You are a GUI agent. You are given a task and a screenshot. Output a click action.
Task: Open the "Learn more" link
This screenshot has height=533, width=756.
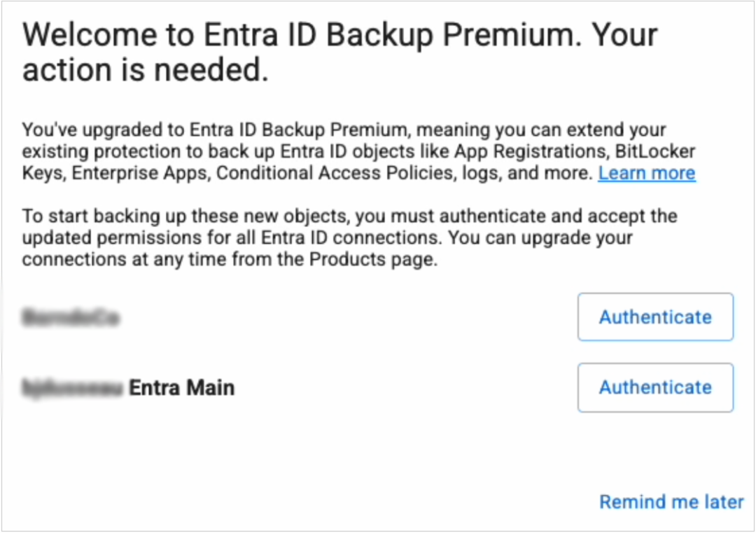point(646,174)
